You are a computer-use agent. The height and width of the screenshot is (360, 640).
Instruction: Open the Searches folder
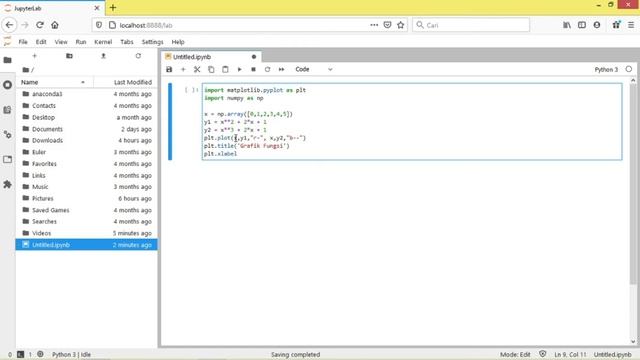pyautogui.click(x=86, y=221)
